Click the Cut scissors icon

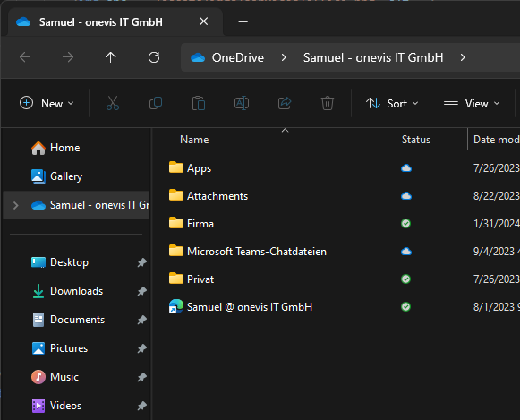(113, 103)
